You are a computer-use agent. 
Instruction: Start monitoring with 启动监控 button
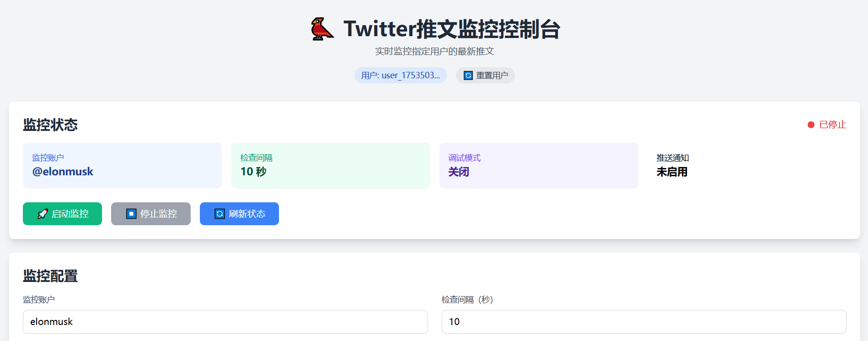pos(62,214)
